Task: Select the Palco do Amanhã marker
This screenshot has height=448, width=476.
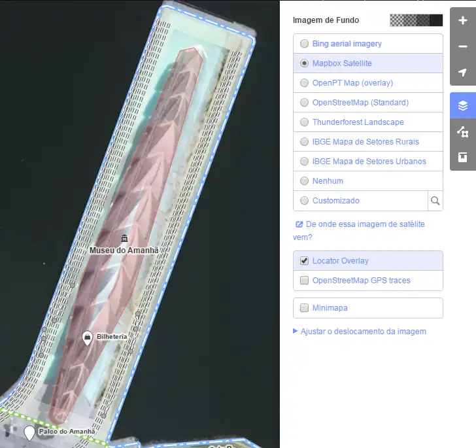Action: pos(29,432)
